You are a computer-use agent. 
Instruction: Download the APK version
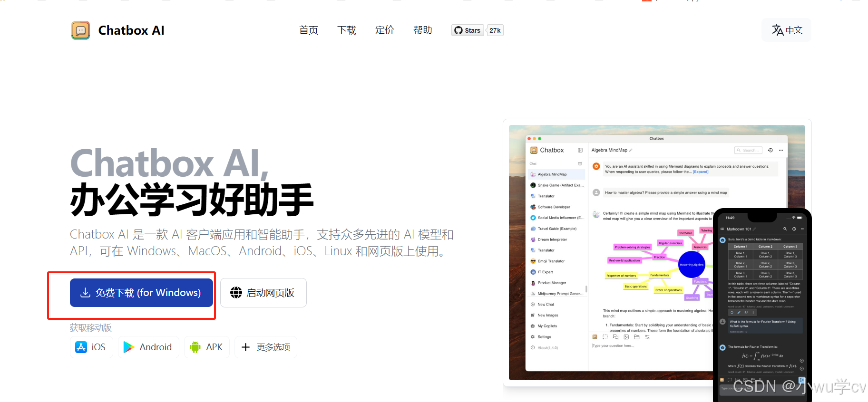tap(207, 347)
